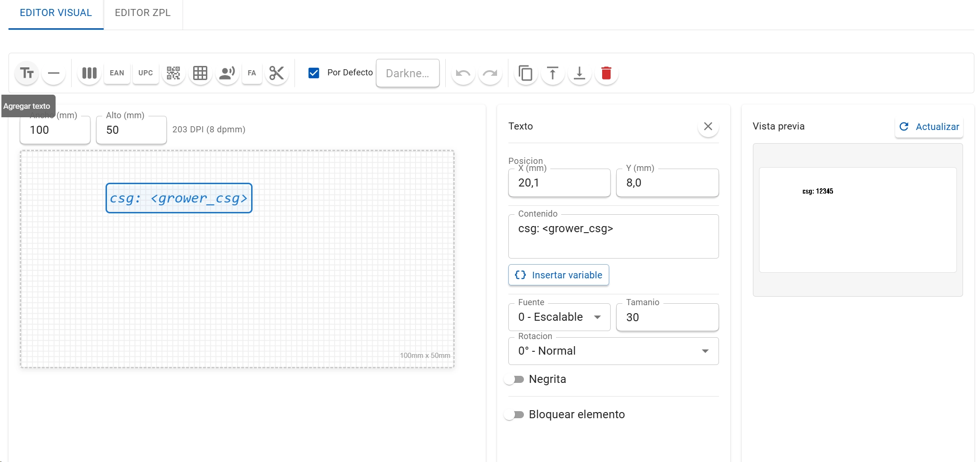Image resolution: width=980 pixels, height=462 pixels.
Task: Click the scissors cut icon
Action: (277, 73)
